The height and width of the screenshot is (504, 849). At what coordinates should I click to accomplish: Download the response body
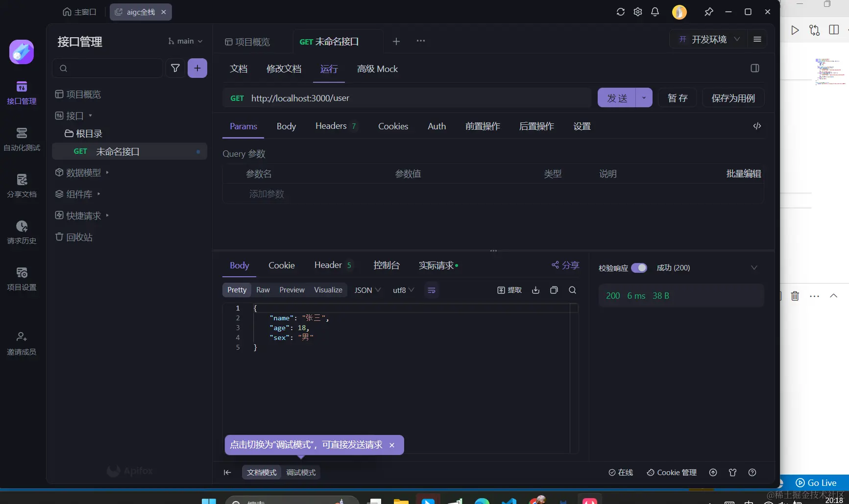[x=536, y=290]
